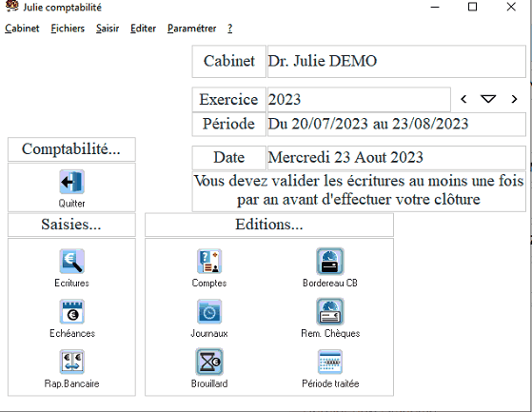The width and height of the screenshot is (532, 412).
Task: Click the Dr. Julie DEMO cabinet field
Action: (x=397, y=62)
